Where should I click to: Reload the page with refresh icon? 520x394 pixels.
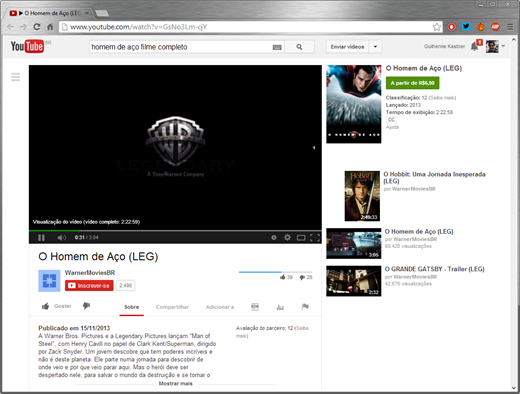pos(37,27)
